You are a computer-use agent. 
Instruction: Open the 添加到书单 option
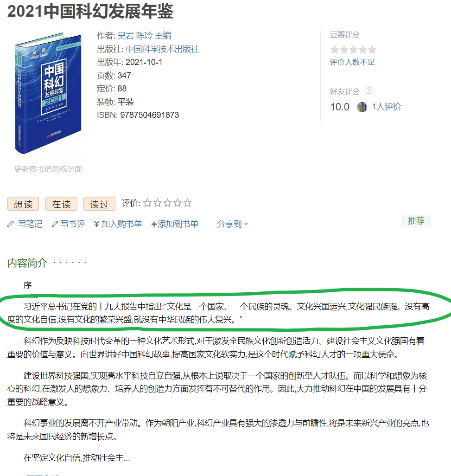click(175, 224)
